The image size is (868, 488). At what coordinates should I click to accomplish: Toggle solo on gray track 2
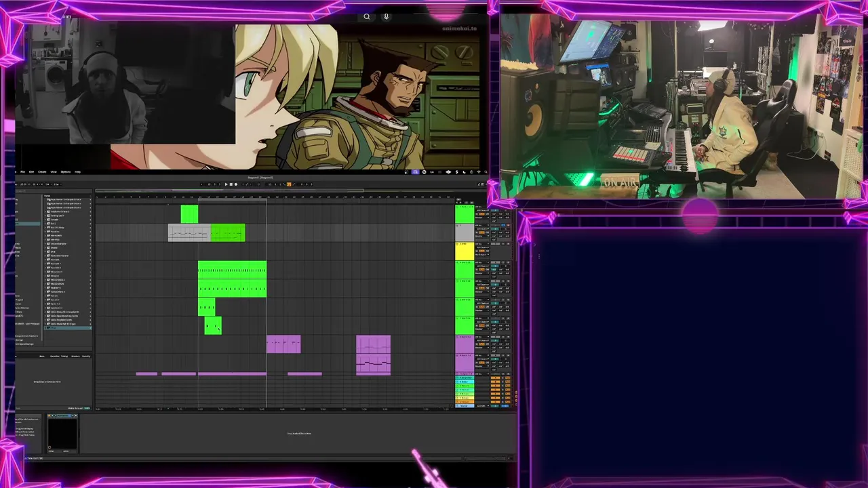pyautogui.click(x=503, y=225)
